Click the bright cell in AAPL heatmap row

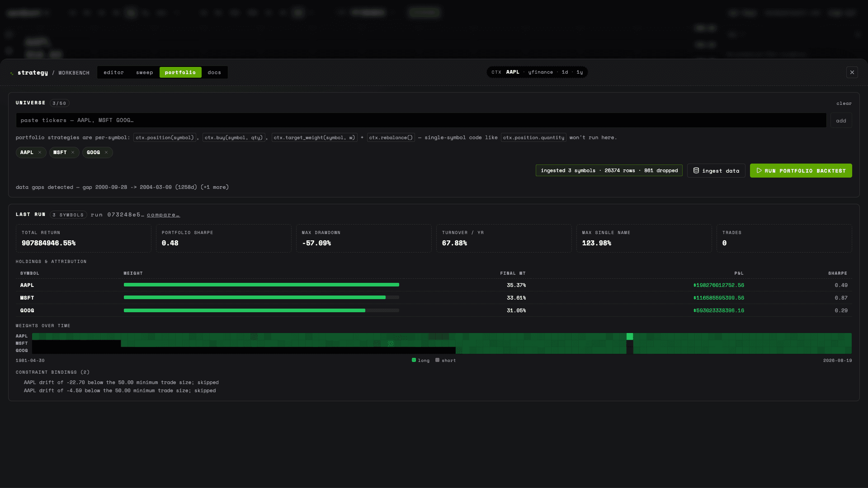click(x=630, y=337)
